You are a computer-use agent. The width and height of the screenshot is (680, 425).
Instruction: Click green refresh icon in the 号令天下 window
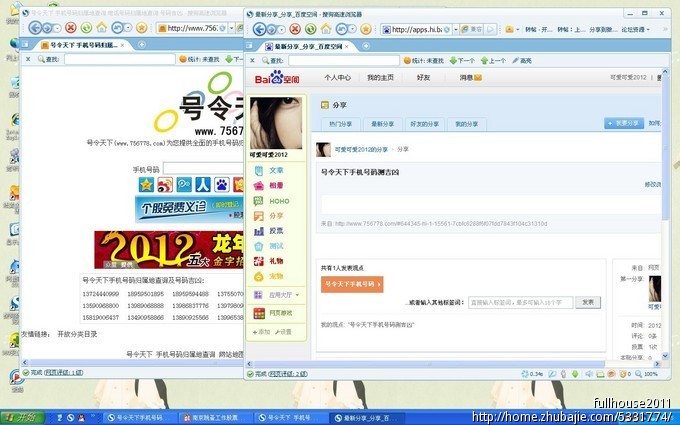[x=86, y=28]
